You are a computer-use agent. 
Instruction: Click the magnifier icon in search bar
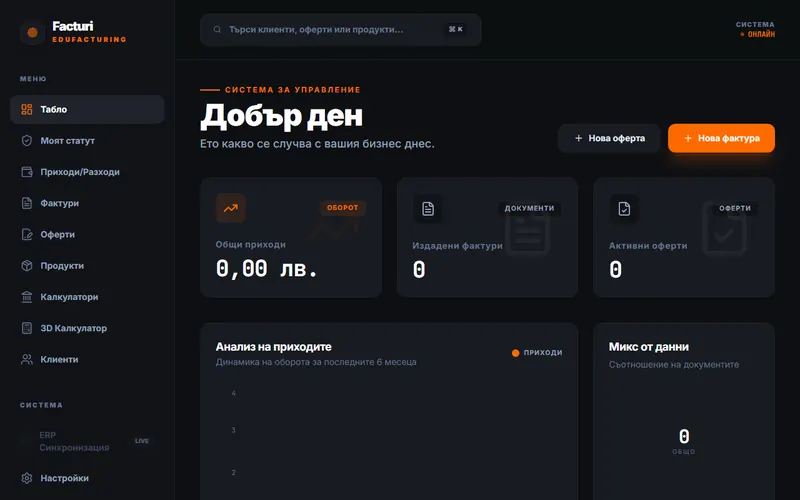point(217,30)
